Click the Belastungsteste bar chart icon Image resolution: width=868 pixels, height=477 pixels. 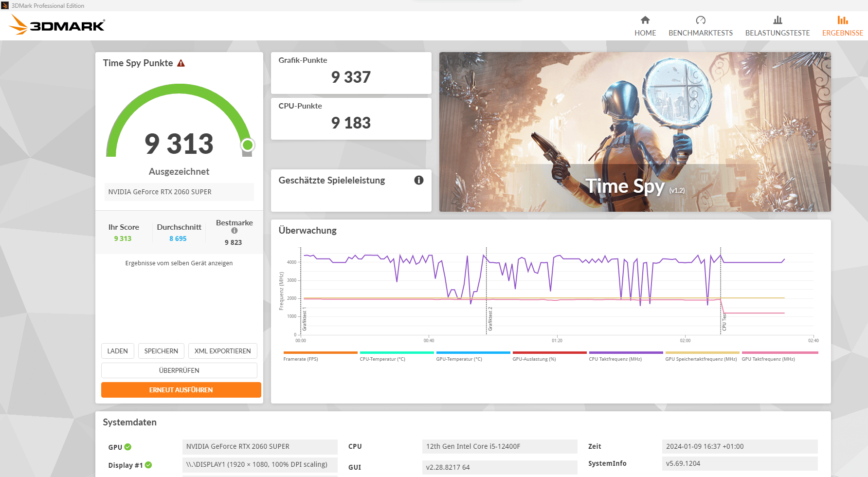tap(778, 20)
